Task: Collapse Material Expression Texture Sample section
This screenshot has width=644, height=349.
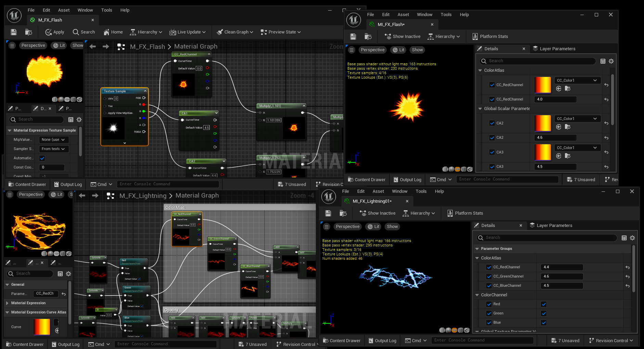Action: click(9, 131)
